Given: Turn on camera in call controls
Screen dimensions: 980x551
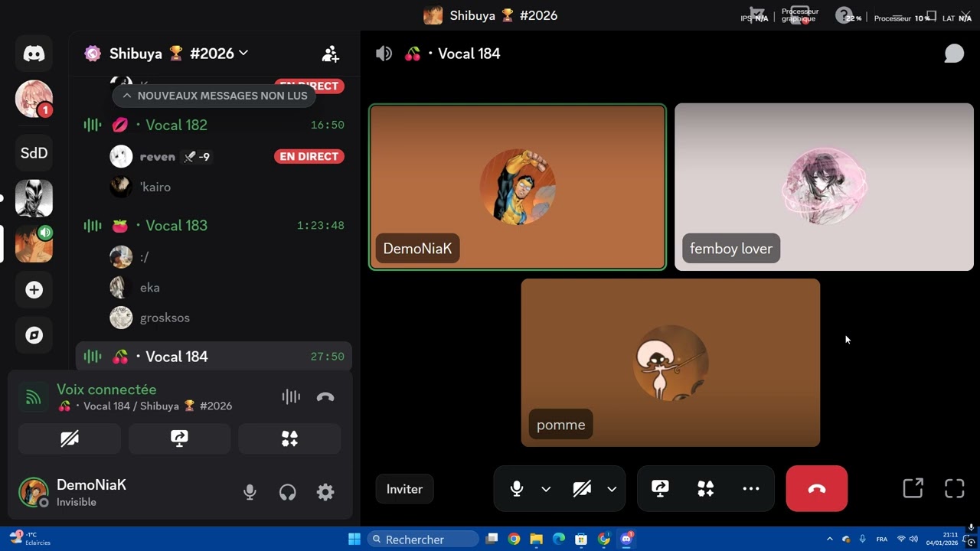Looking at the screenshot, I should pos(582,488).
